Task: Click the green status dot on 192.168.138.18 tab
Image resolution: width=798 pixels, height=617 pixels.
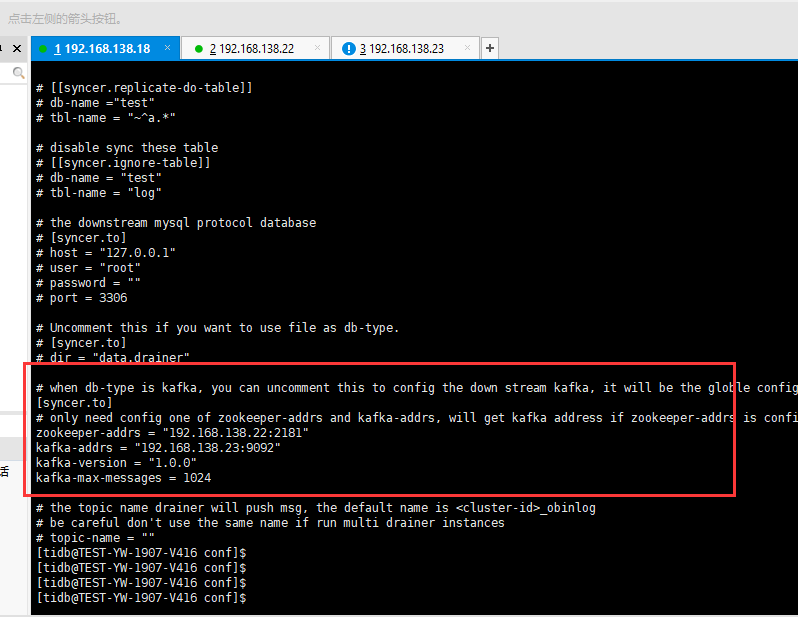Action: coord(43,49)
